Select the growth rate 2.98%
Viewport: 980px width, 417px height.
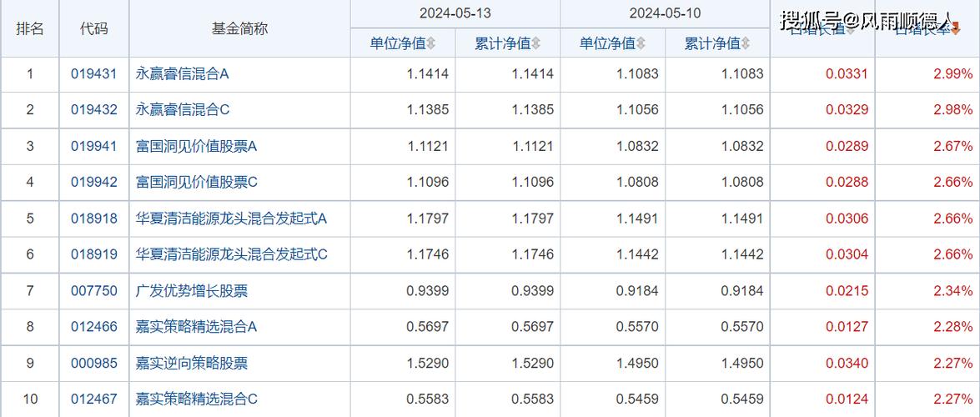[x=953, y=110]
